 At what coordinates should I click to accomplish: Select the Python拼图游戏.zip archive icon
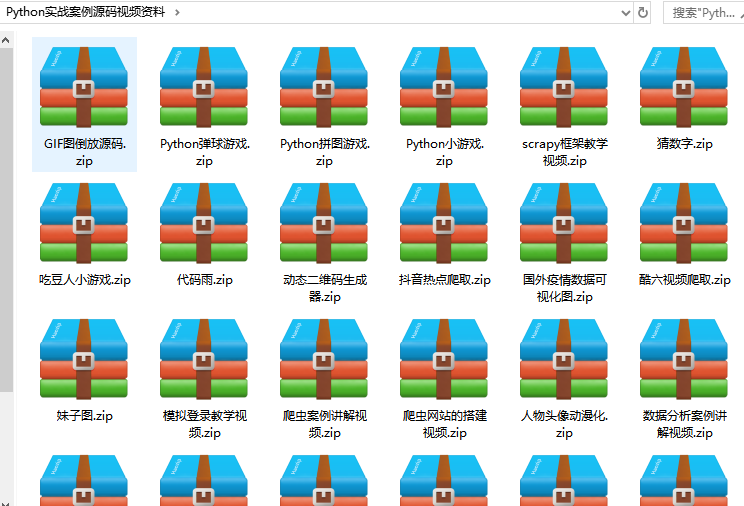click(x=324, y=87)
